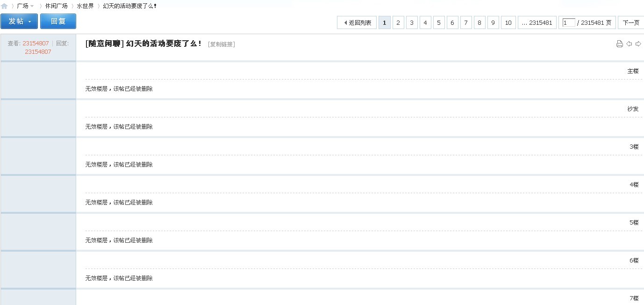Go to page 9
The width and height of the screenshot is (644, 305).
pyautogui.click(x=493, y=22)
